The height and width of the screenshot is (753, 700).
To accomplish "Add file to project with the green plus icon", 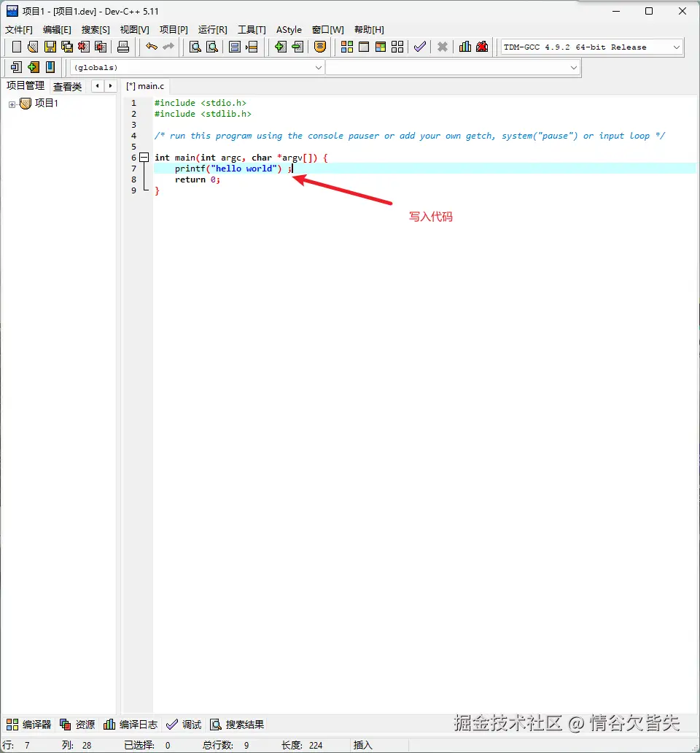I will (280, 47).
